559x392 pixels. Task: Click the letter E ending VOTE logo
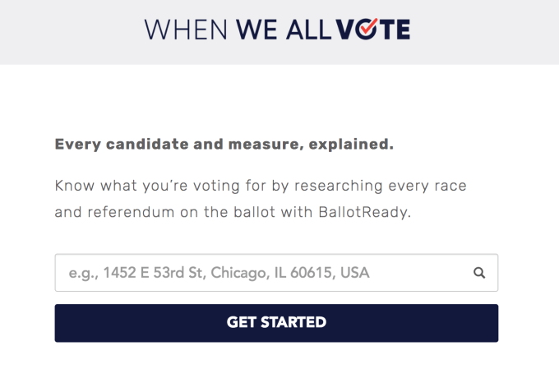[x=399, y=30]
